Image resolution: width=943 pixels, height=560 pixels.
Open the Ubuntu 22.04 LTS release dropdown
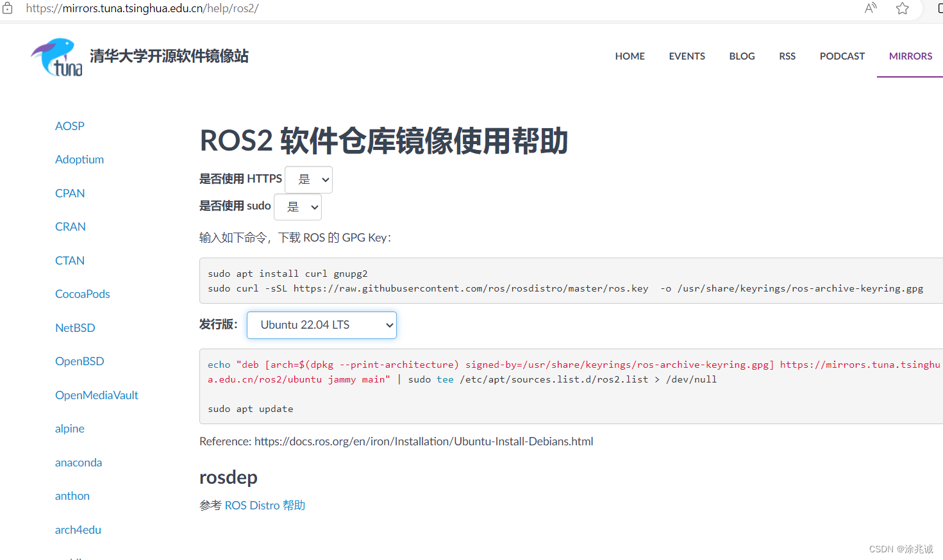[x=322, y=325]
